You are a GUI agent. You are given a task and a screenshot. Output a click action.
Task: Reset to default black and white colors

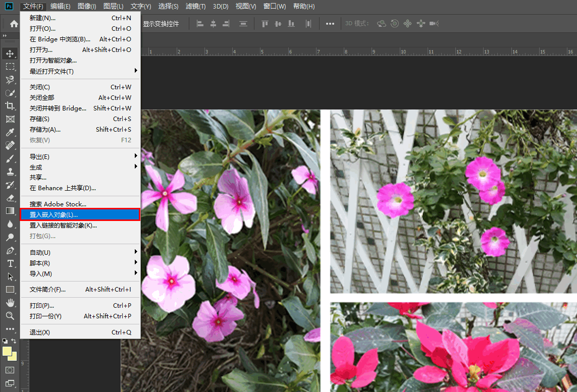click(x=5, y=341)
